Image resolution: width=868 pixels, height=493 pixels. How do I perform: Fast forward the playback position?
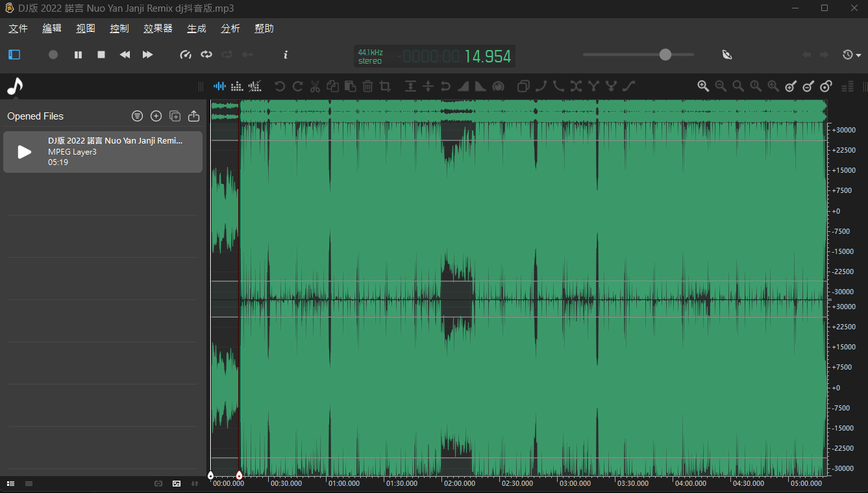pyautogui.click(x=147, y=55)
